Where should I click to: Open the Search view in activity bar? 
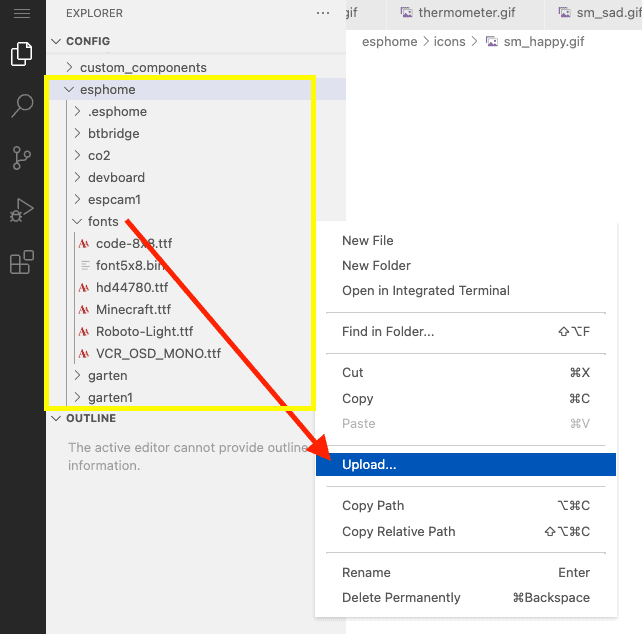coord(21,106)
